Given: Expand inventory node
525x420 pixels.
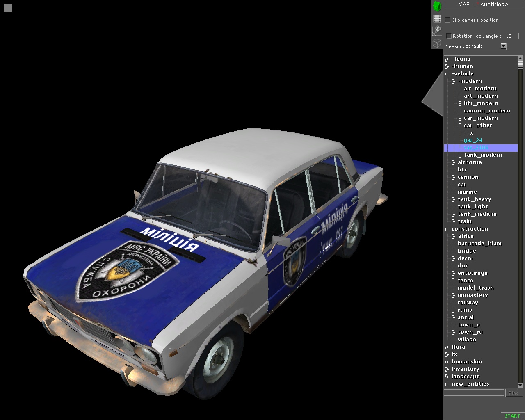Looking at the screenshot, I should pyautogui.click(x=448, y=369).
